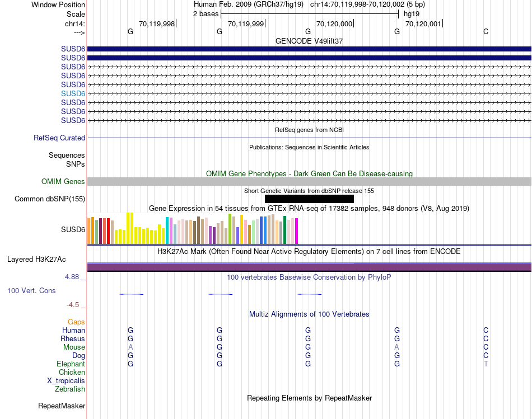Open the OMIM Gene Phenotypes track title
The image size is (532, 419).
[x=309, y=173]
